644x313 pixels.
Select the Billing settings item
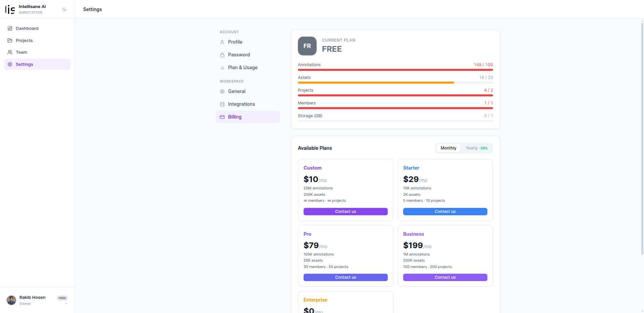coord(248,117)
